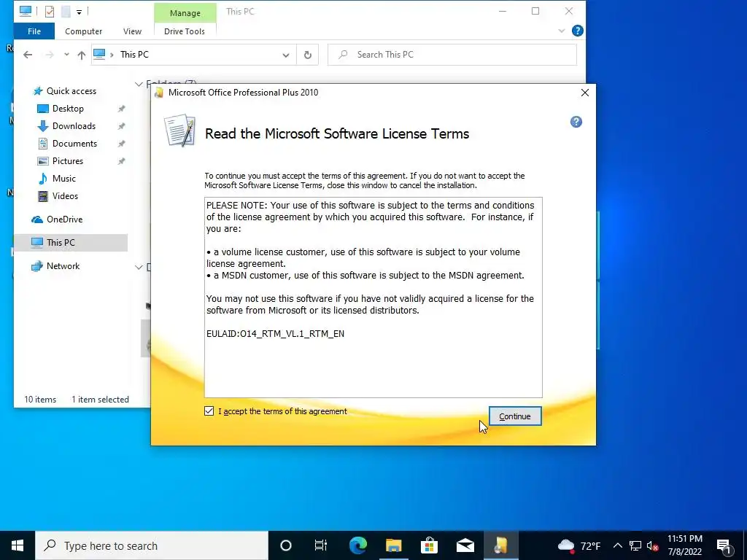Click the Search This PC field

[452, 55]
